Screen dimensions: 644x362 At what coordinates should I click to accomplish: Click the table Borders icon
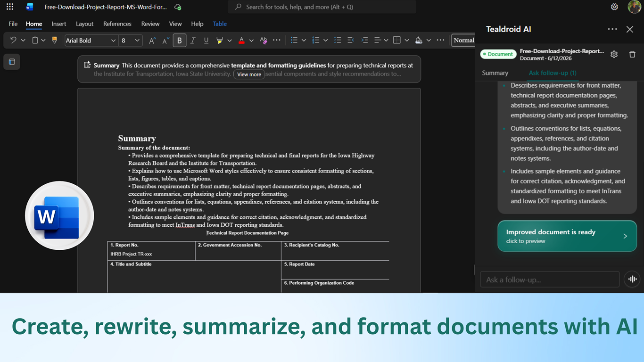pyautogui.click(x=397, y=41)
